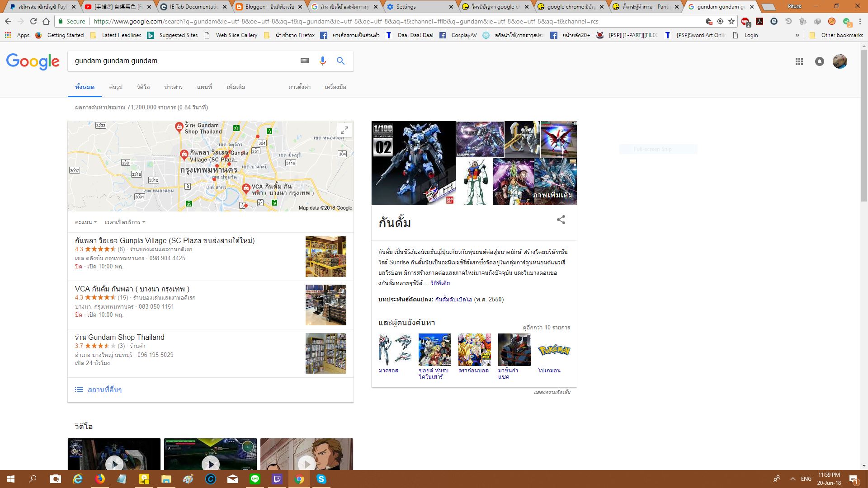Screen dimensions: 868x488
Task: Share the กันดั้ม knowledge panel
Action: (561, 220)
